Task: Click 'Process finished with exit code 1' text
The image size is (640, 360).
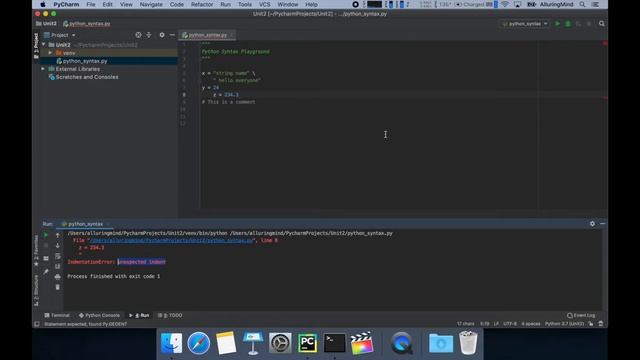Action: pyautogui.click(x=113, y=276)
